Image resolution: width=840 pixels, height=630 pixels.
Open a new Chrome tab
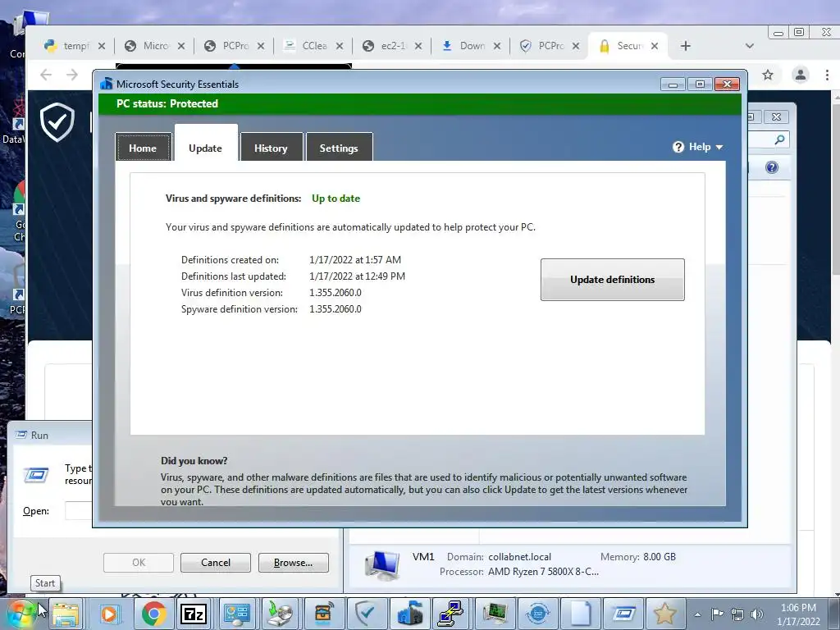pos(686,46)
